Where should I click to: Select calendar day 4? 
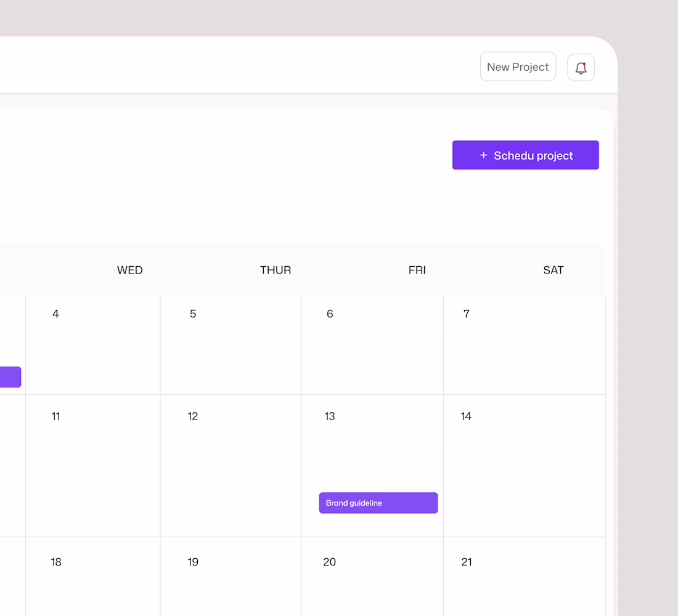55,314
